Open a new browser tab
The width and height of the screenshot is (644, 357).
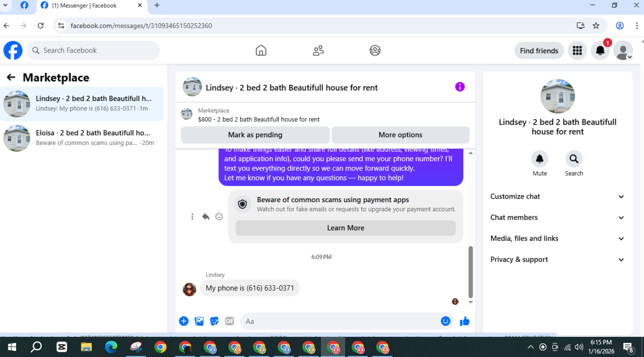click(x=157, y=5)
